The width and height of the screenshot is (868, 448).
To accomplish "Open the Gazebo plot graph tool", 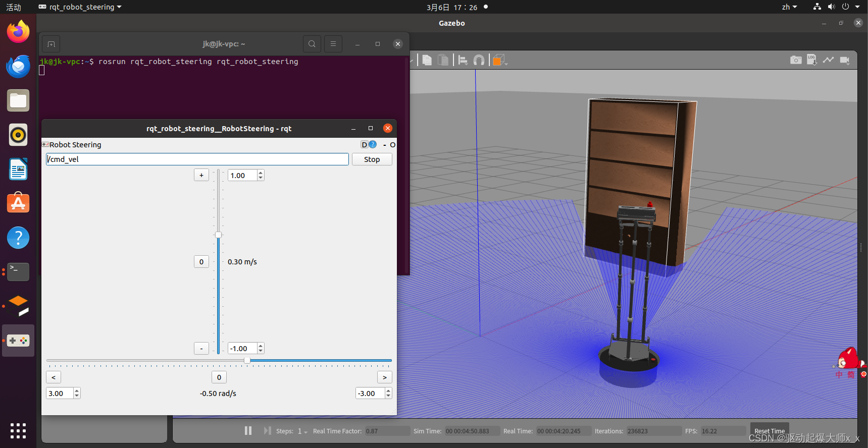I will click(x=828, y=60).
